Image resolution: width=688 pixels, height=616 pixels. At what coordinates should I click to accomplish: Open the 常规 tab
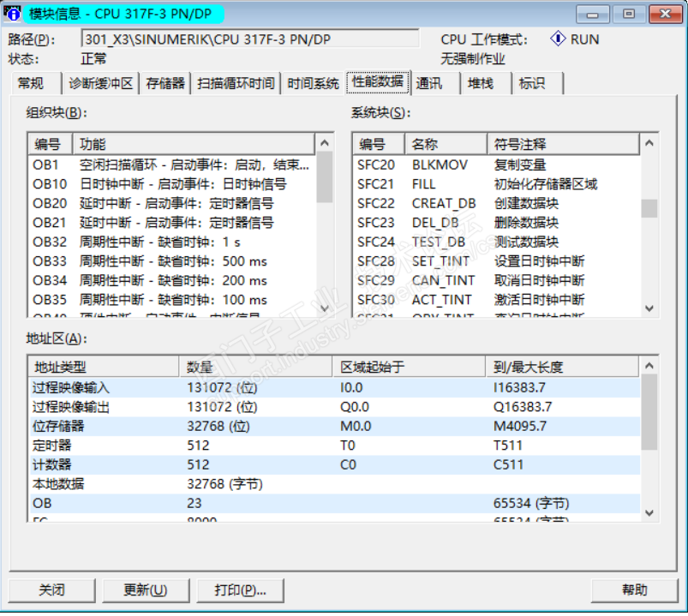click(35, 83)
